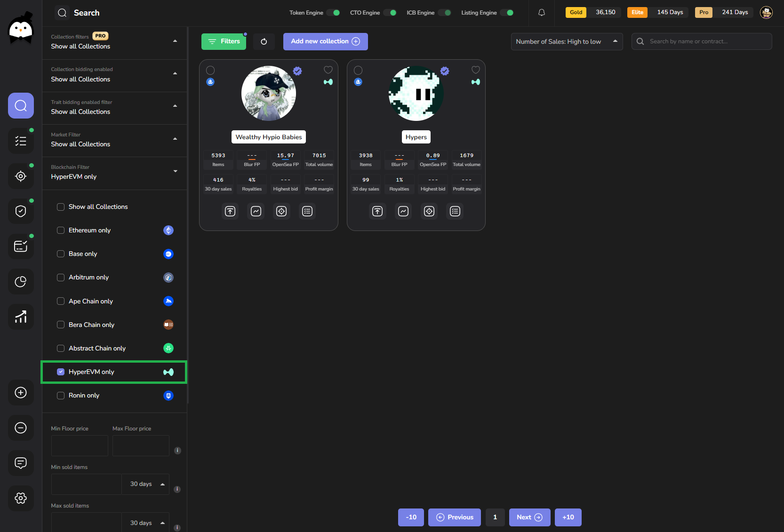The height and width of the screenshot is (532, 784).
Task: Toggle the Token Engine switch
Action: point(333,13)
